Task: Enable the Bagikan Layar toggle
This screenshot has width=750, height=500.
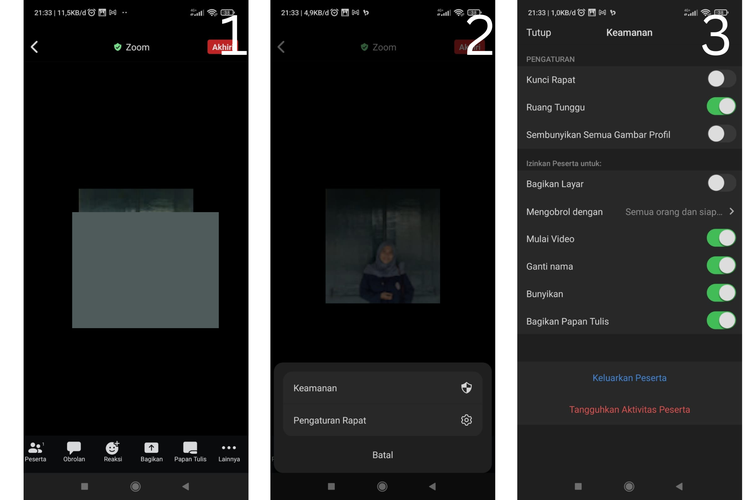Action: (x=720, y=183)
